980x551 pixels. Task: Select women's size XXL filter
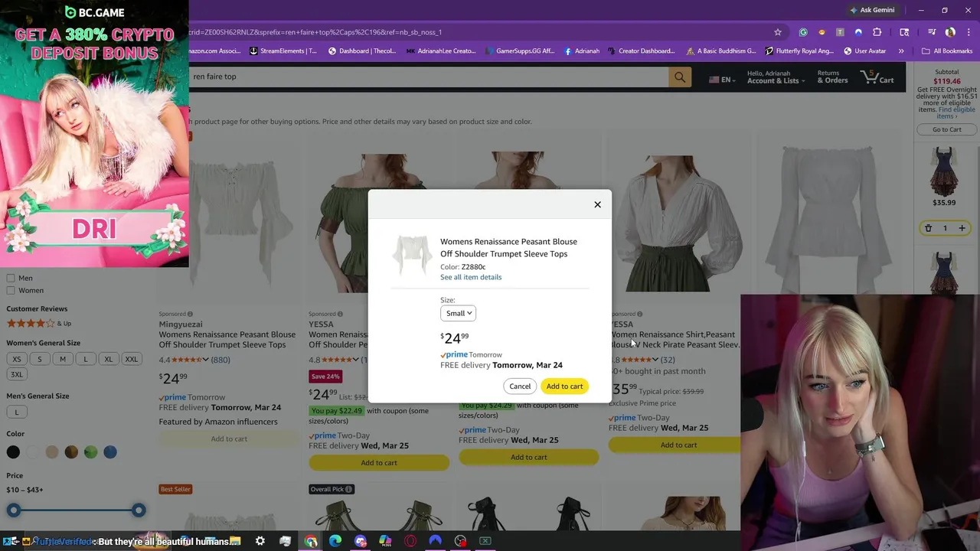point(132,359)
